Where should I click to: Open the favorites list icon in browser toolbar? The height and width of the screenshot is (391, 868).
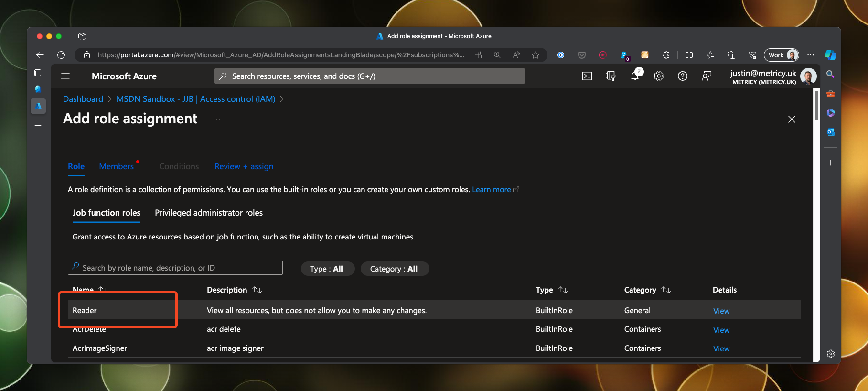point(710,55)
